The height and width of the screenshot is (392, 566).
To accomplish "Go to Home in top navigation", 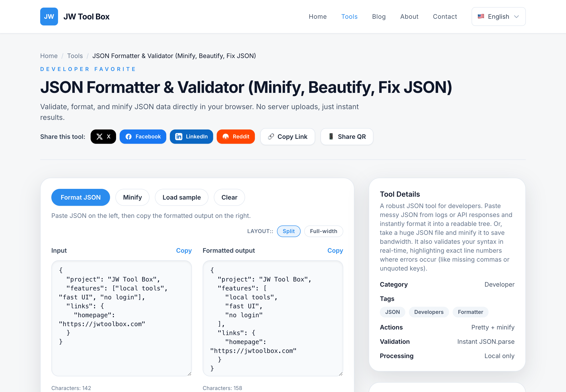I will click(318, 17).
